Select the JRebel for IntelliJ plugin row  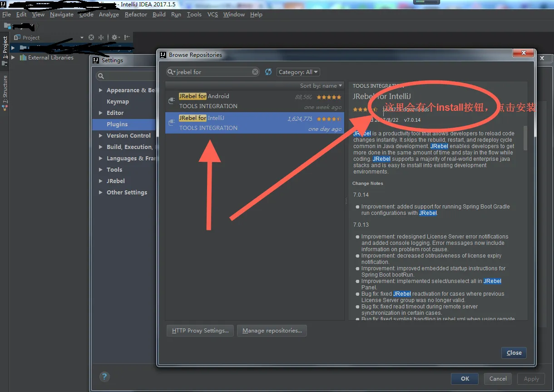tap(255, 123)
